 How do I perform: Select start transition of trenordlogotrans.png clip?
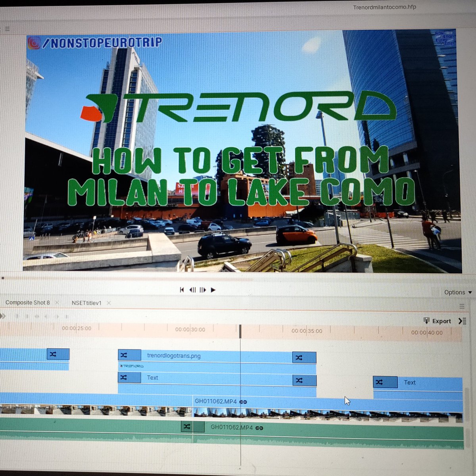[x=130, y=355]
